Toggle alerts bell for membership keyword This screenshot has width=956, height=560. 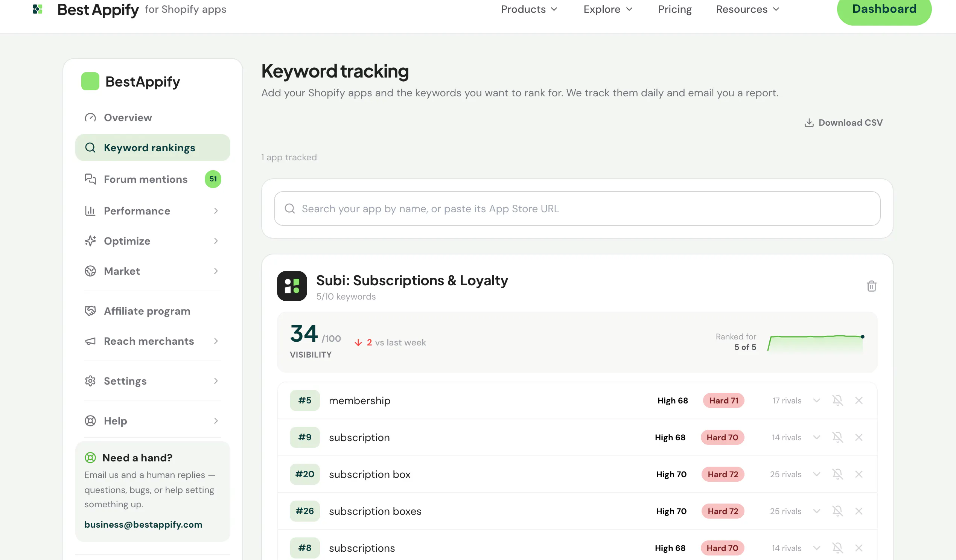[x=838, y=401]
